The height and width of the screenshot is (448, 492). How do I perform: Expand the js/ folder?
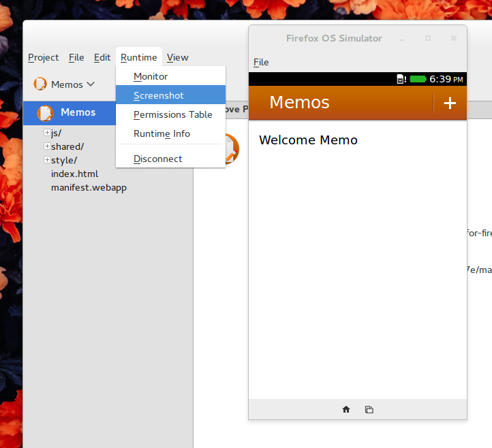point(47,133)
